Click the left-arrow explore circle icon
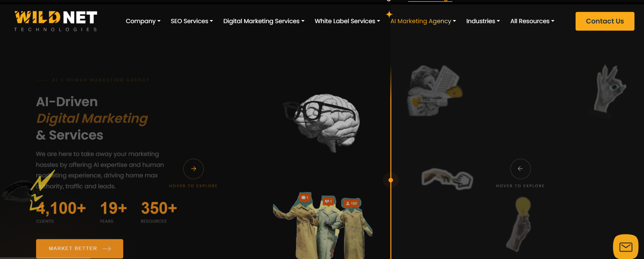644x259 pixels. click(x=520, y=169)
